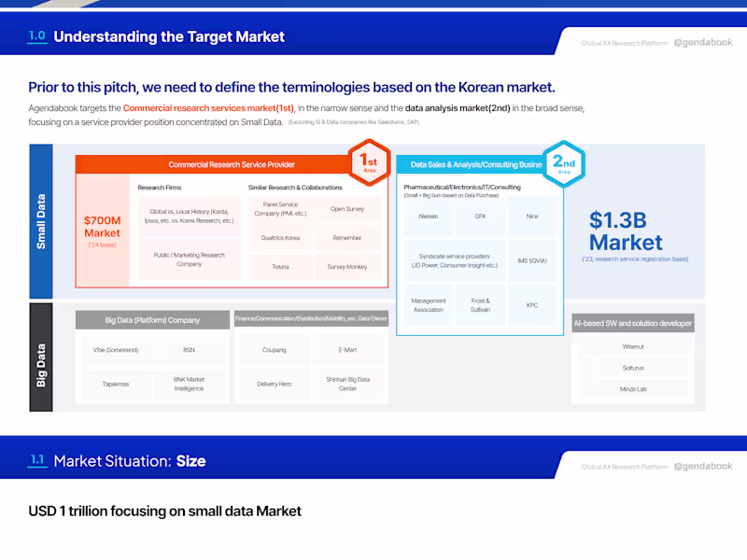Click 'Global AX Research Platform' in 1.0 header
The width and height of the screenshot is (747, 560).
tap(624, 43)
